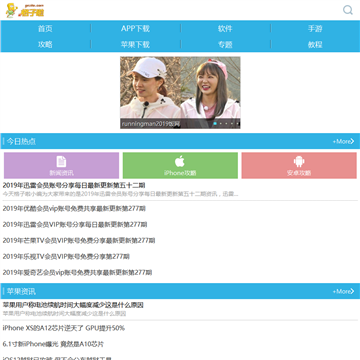Open 攻略 navigation item

coord(45,44)
